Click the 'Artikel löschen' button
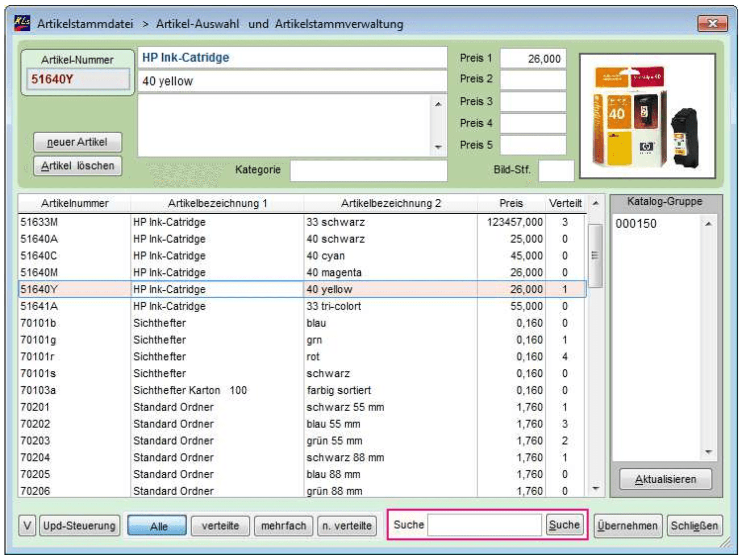Viewport: 742px width, 560px height. [x=78, y=166]
